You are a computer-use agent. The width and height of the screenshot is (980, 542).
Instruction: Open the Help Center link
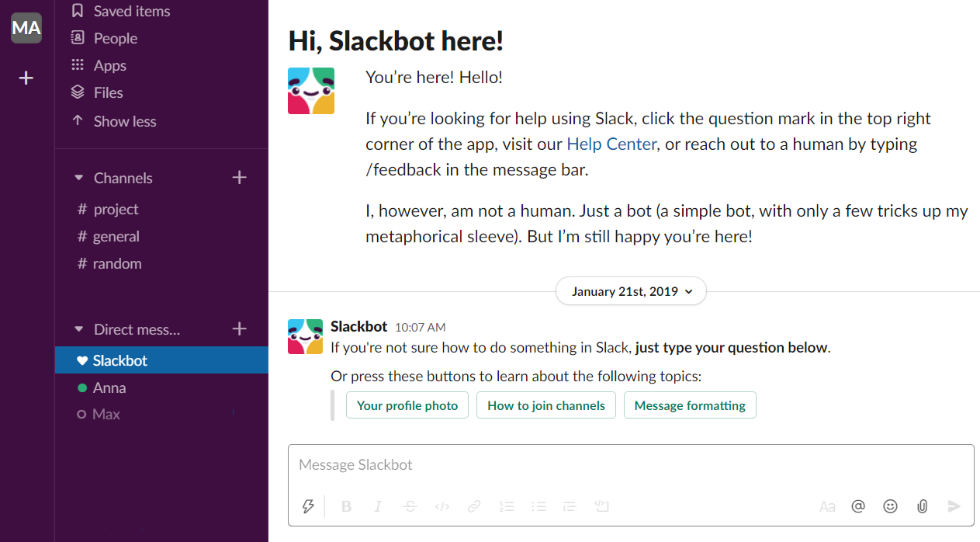(x=611, y=144)
